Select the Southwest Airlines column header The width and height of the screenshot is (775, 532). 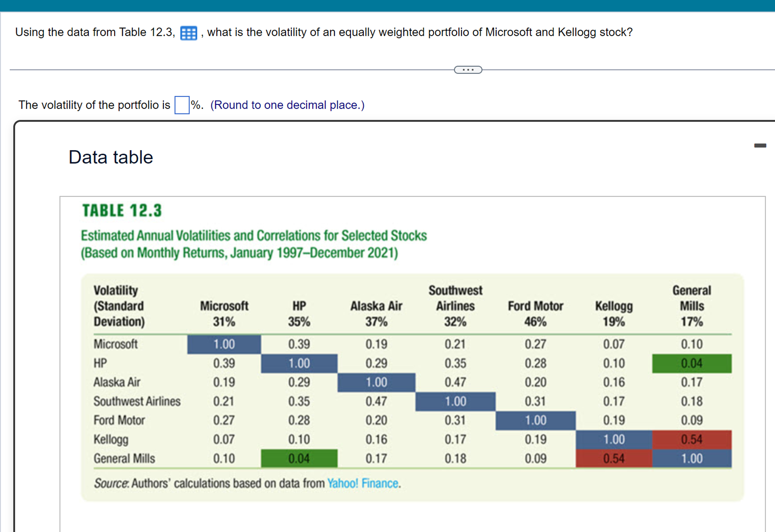coord(456,305)
